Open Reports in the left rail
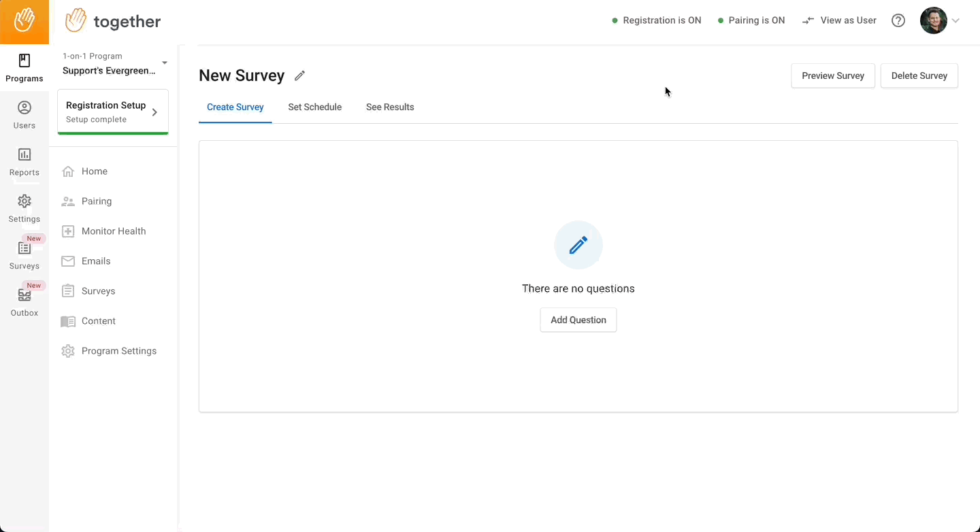Image resolution: width=980 pixels, height=532 pixels. click(24, 162)
